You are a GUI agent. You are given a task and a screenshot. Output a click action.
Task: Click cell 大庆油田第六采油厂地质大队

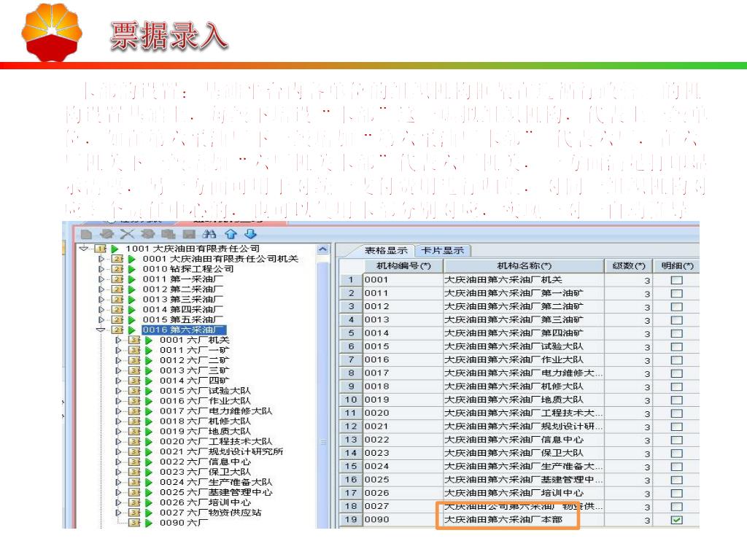(x=524, y=400)
